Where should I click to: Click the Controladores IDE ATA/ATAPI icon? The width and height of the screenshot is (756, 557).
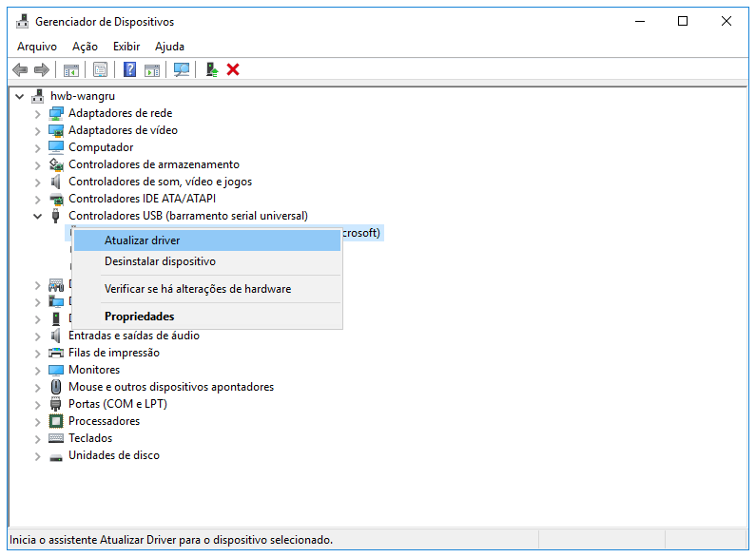56,199
